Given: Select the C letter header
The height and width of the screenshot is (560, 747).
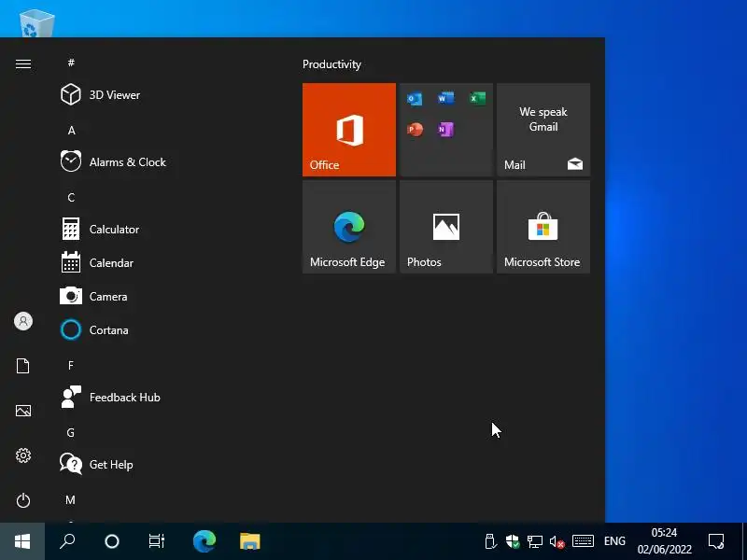Looking at the screenshot, I should 71,197.
